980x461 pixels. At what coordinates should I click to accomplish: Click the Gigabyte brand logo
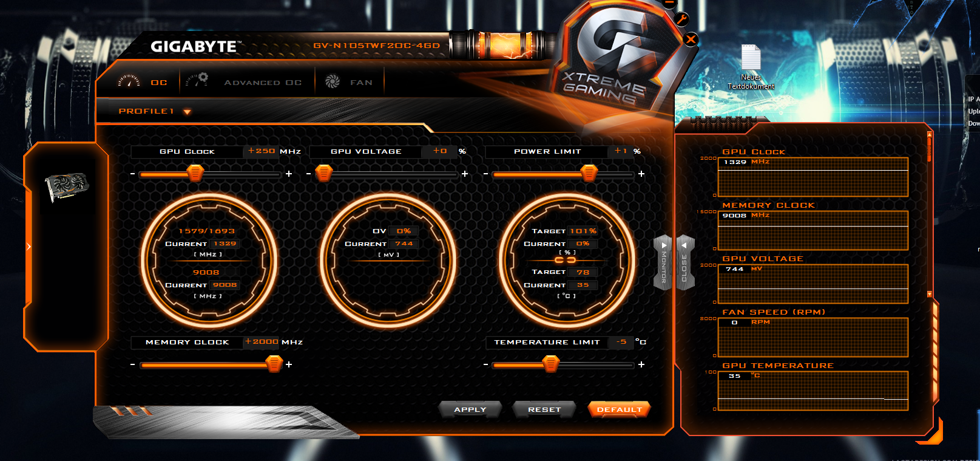195,46
